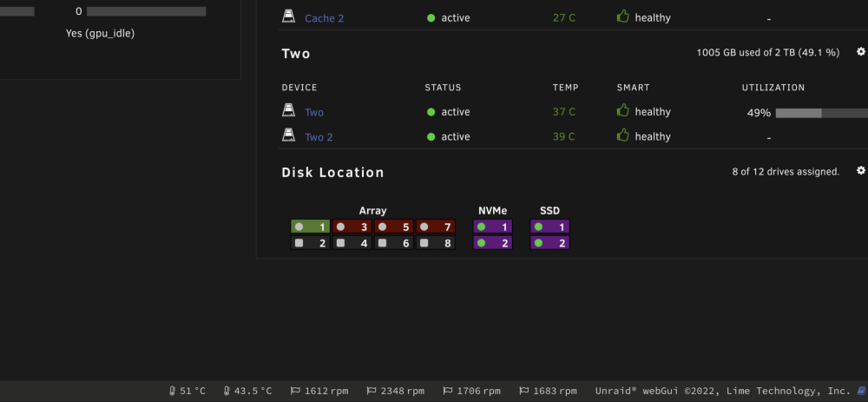The image size is (868, 402).
Task: Click the 'Yes (gpu_idle)' text
Action: [100, 34]
